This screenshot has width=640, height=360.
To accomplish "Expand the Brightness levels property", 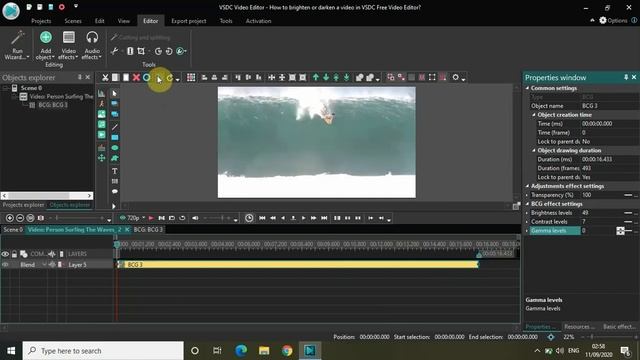I will 527,213.
